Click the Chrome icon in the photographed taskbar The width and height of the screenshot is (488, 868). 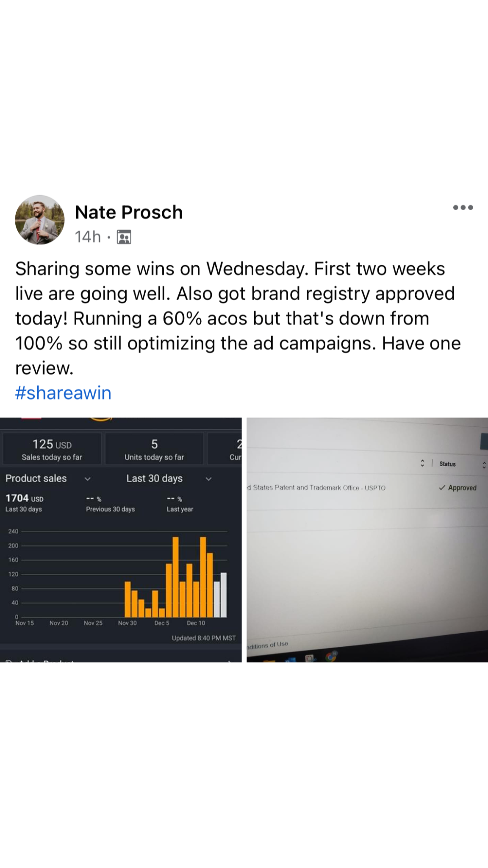tap(331, 656)
